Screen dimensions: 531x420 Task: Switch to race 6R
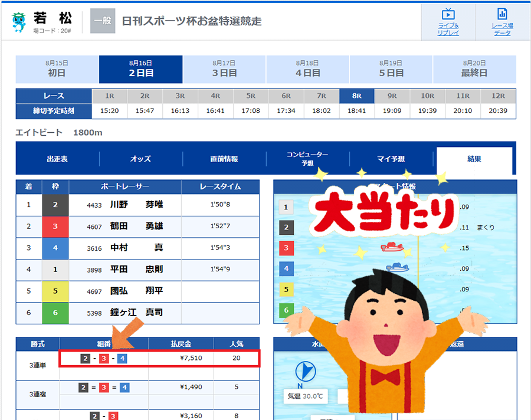coord(286,96)
